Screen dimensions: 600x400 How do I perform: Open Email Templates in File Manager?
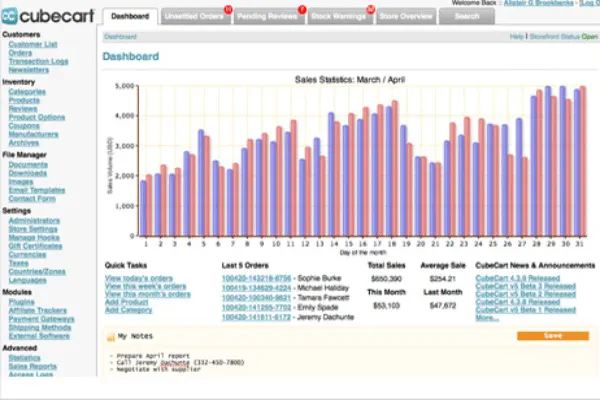37,190
